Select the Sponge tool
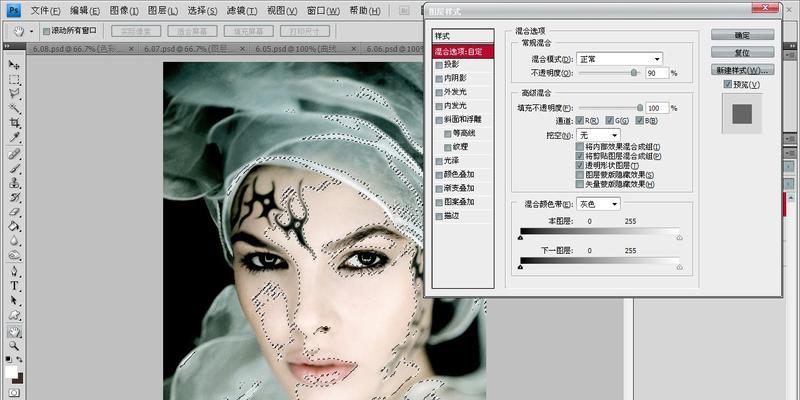Image resolution: width=800 pixels, height=400 pixels. coord(14,256)
